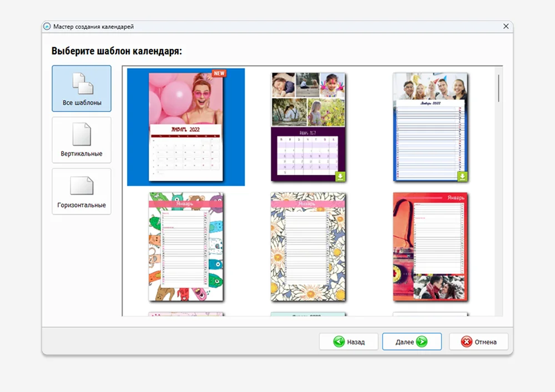Click download icon on blue planner template
The width and height of the screenshot is (555, 392).
pyautogui.click(x=462, y=176)
